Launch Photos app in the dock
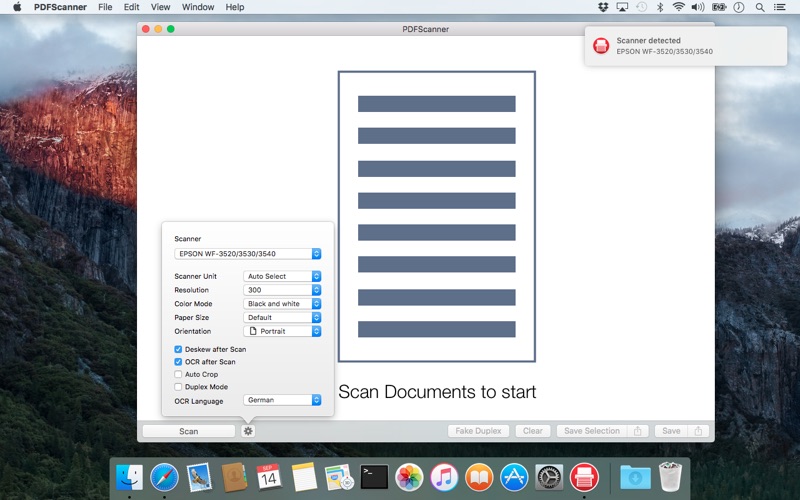This screenshot has width=800, height=500. pyautogui.click(x=409, y=477)
